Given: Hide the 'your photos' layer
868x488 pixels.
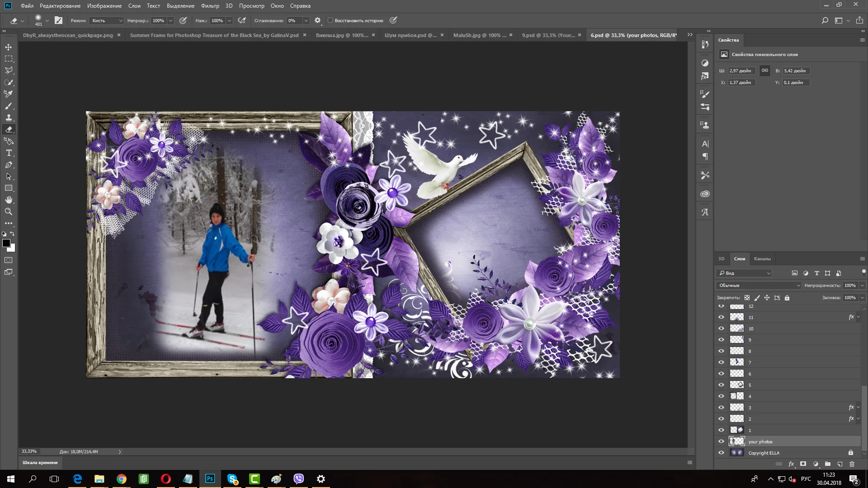Looking at the screenshot, I should point(722,441).
